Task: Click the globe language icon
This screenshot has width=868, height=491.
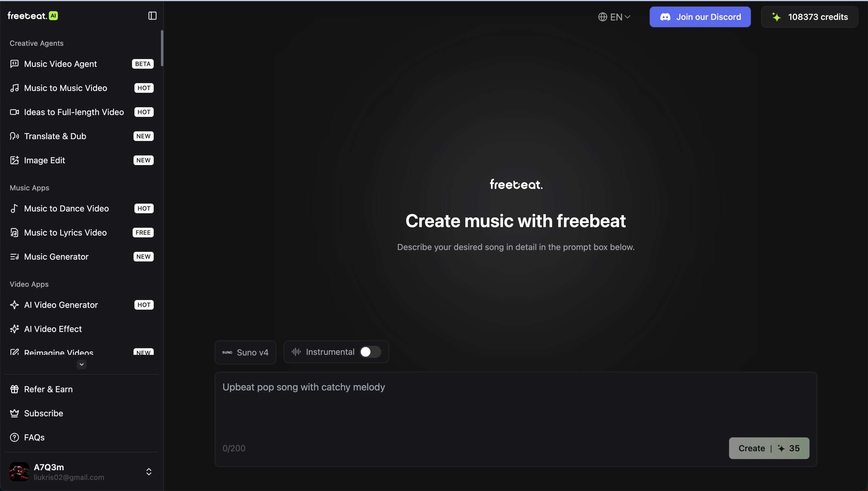Action: (x=602, y=17)
